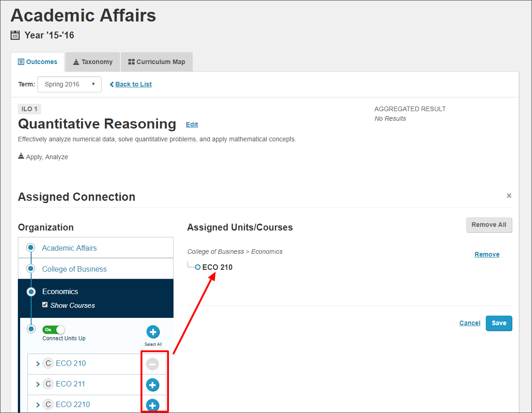Click the ILO 1 label badge
Screen dimensions: 532x413
[29, 109]
